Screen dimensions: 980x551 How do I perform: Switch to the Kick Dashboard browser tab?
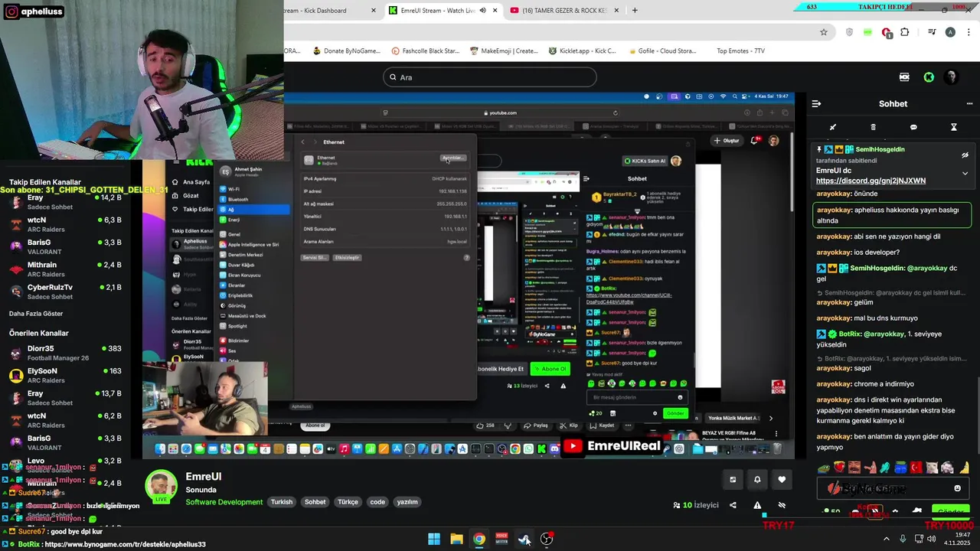point(331,11)
